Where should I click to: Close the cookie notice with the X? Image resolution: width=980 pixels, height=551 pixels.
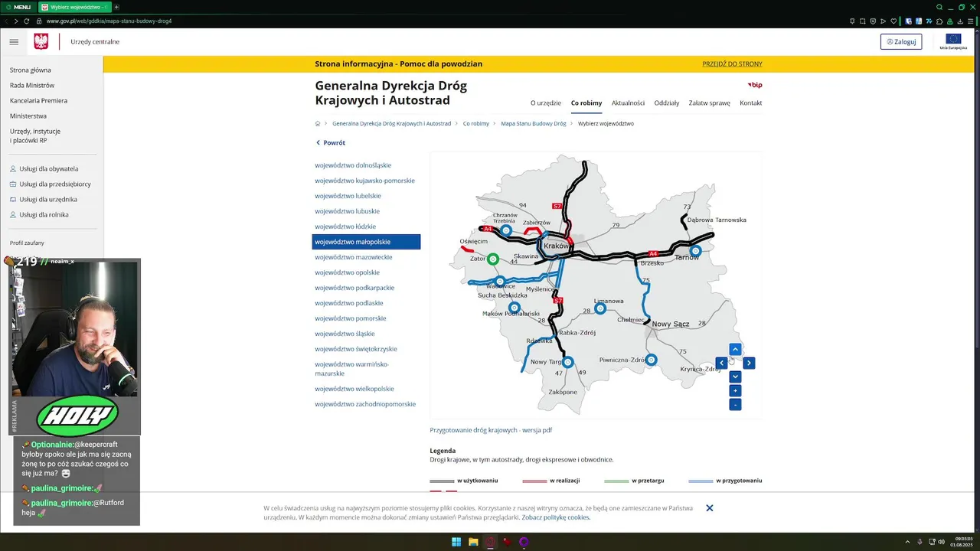click(710, 508)
